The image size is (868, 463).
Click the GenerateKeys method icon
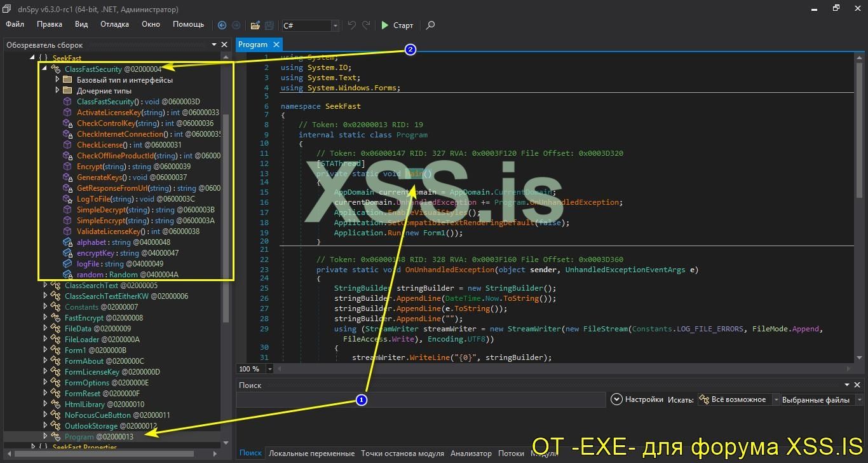click(67, 177)
